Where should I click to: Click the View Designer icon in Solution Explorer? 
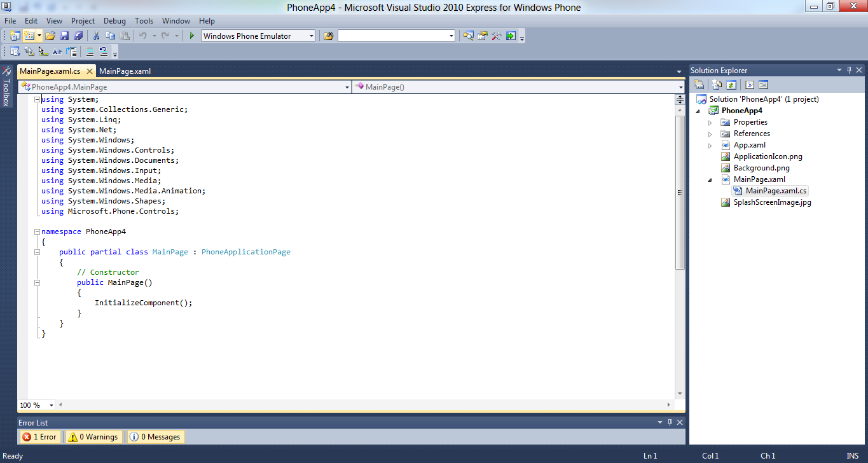tap(764, 85)
